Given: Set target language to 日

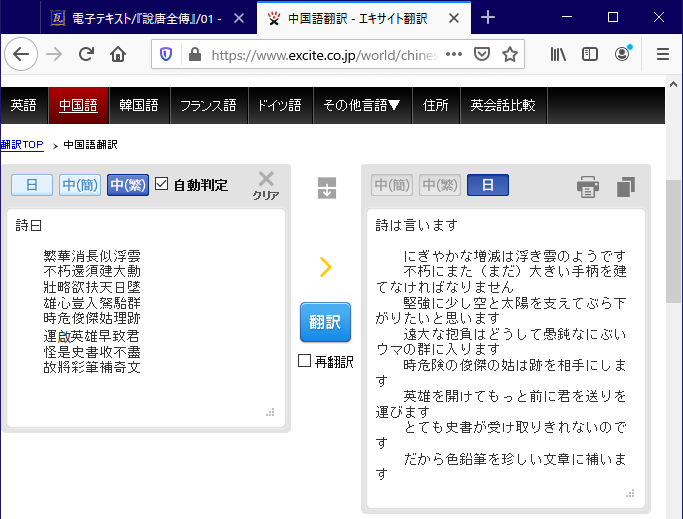Looking at the screenshot, I should (488, 185).
